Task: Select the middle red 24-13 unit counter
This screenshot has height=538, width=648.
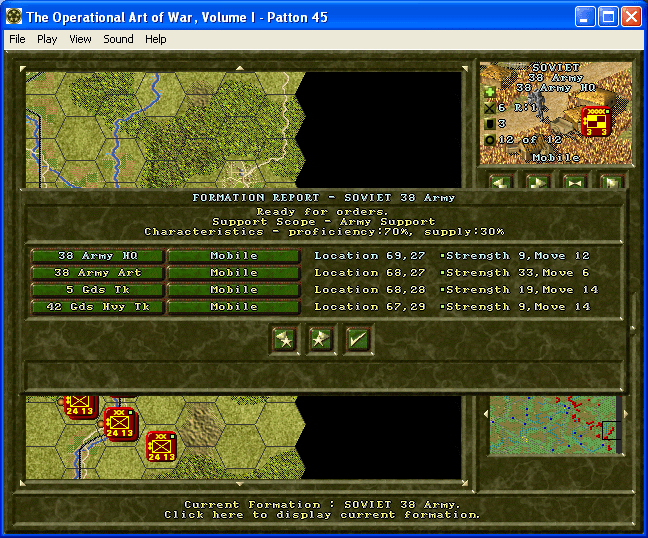Action: [119, 424]
